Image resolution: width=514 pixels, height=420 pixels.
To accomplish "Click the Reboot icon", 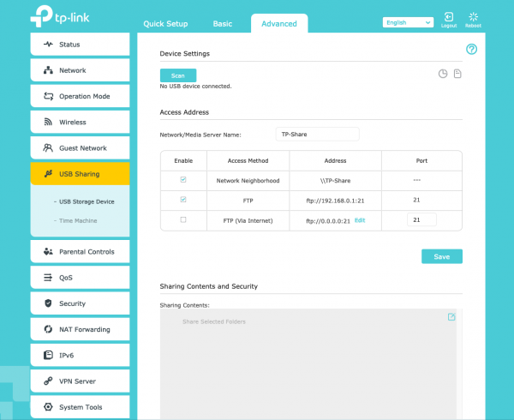I will click(473, 19).
